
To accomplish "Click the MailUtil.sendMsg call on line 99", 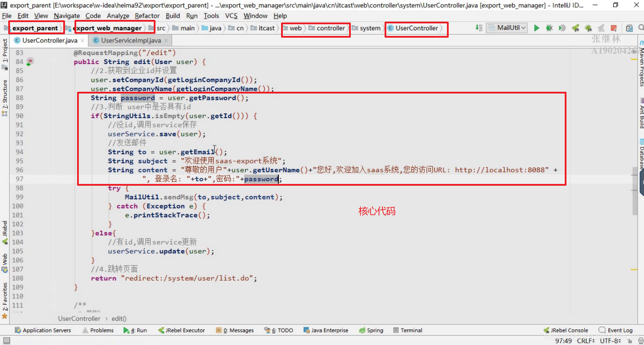I will (x=204, y=197).
